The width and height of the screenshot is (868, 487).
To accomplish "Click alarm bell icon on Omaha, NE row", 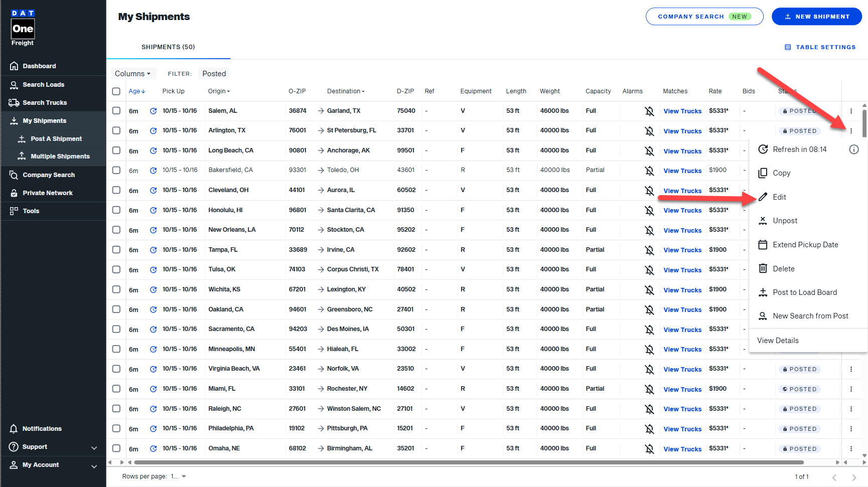I will coord(649,449).
